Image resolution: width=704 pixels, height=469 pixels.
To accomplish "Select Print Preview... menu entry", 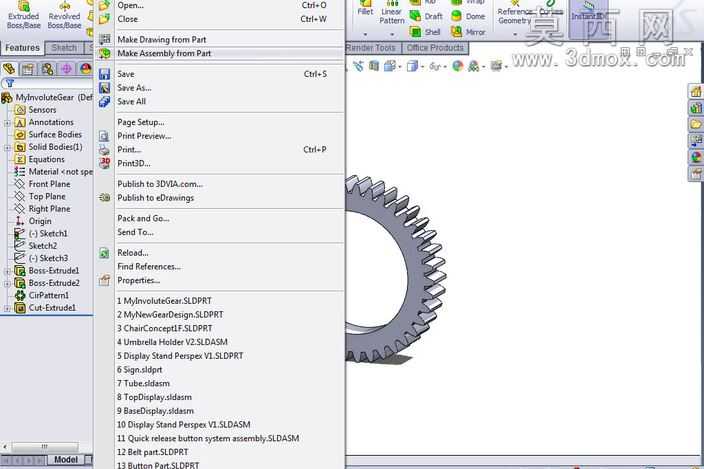I will click(221, 136).
